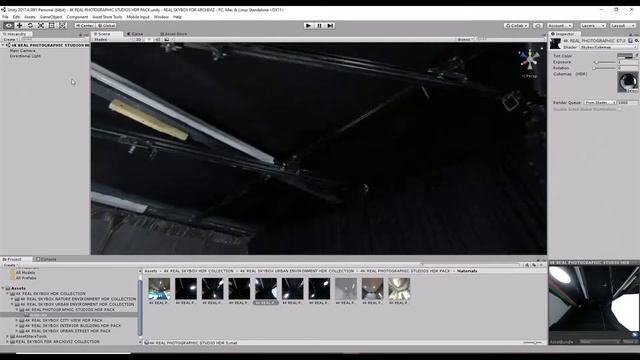Toggle Persp projection label under gizmo

point(529,76)
